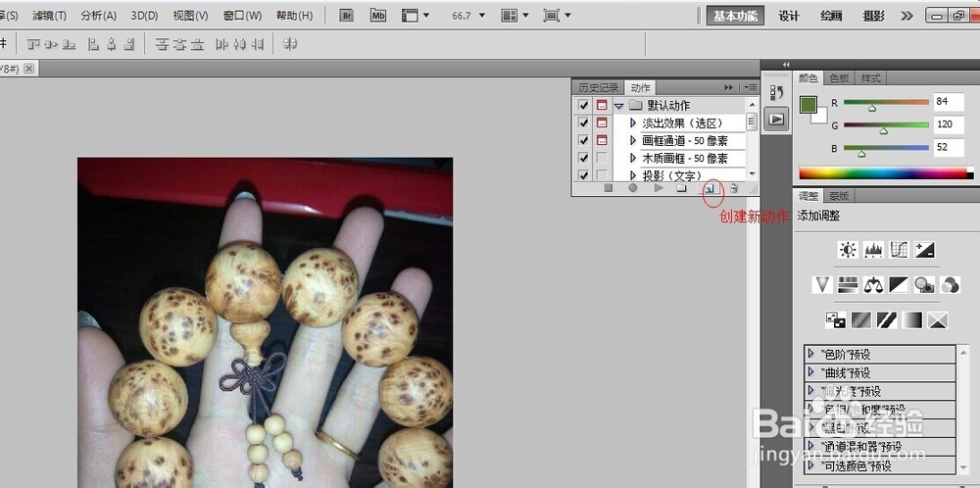Add a Gradient Map adjustment
This screenshot has width=980, height=488.
[911, 320]
